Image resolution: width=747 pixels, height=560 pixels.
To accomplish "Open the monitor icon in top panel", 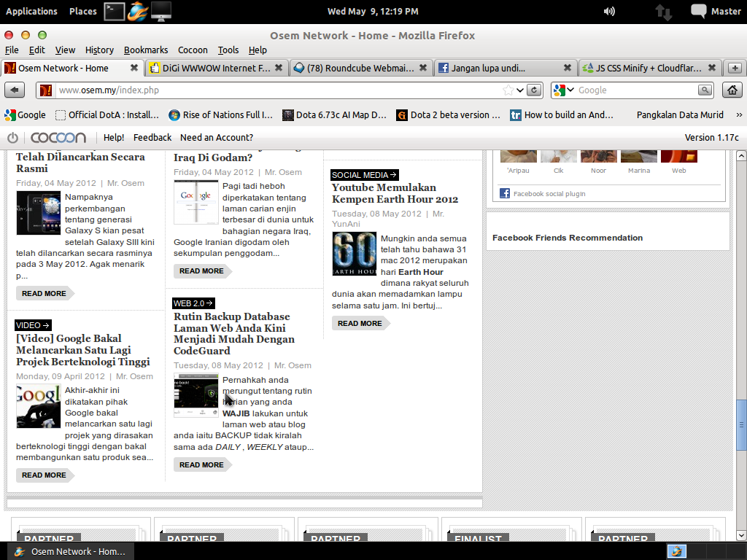I will pyautogui.click(x=161, y=11).
